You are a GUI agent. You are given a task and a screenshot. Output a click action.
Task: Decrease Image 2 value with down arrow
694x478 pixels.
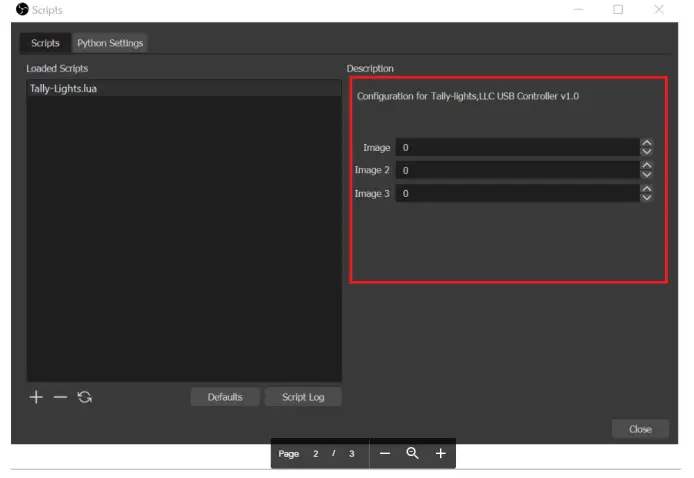[647, 175]
